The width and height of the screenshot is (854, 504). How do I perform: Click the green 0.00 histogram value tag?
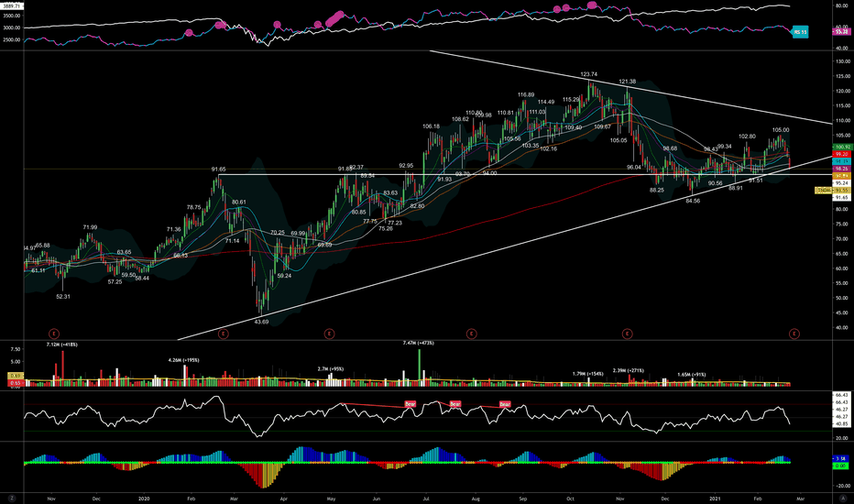(840, 466)
